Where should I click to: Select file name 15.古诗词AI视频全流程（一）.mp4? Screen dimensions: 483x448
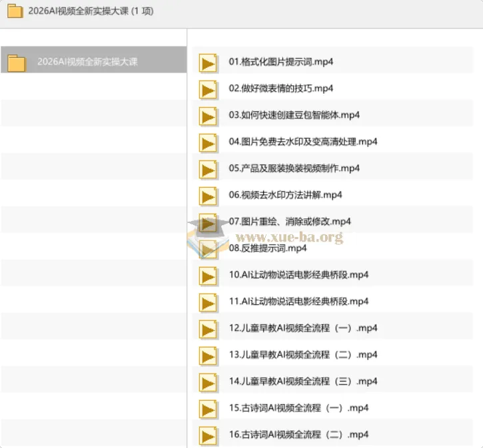click(x=299, y=407)
